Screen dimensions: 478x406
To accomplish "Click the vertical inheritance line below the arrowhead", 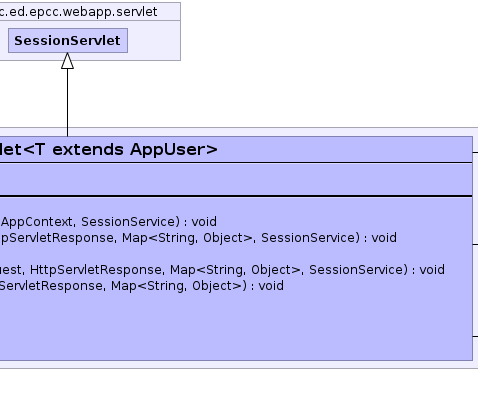I will (x=67, y=103).
